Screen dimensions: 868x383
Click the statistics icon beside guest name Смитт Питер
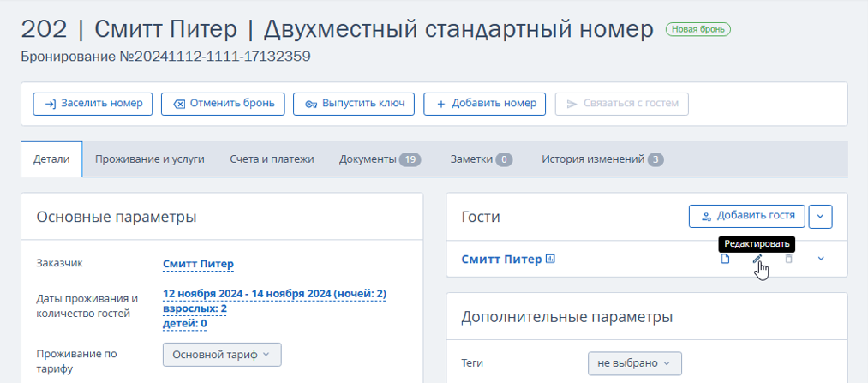[551, 259]
